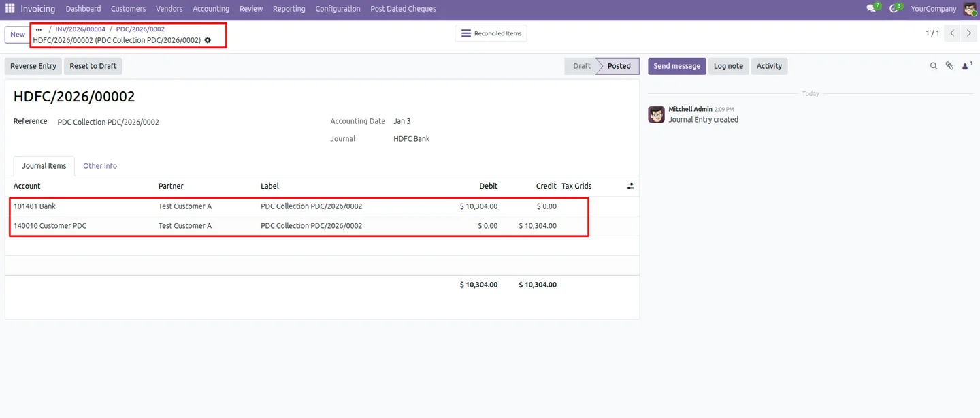
Task: Click credit $ 10,304.00 in Customer PDC row
Action: tap(538, 226)
